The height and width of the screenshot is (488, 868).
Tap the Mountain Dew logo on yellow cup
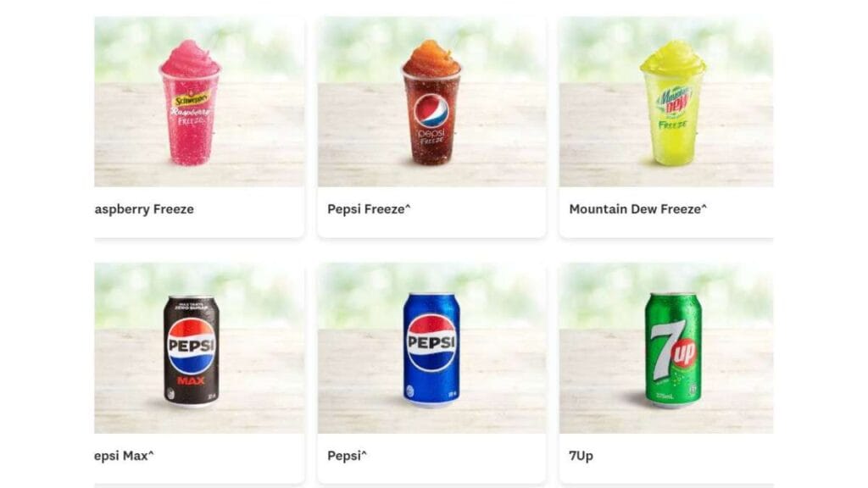(673, 100)
